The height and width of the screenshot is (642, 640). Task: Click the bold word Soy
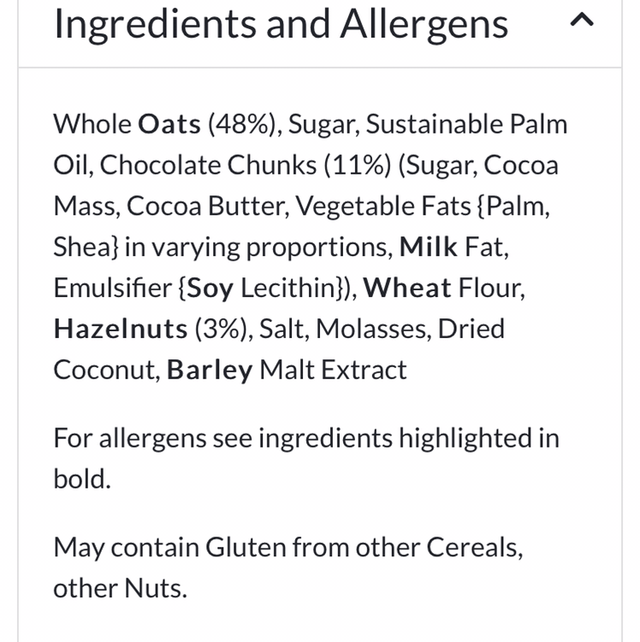[209, 288]
